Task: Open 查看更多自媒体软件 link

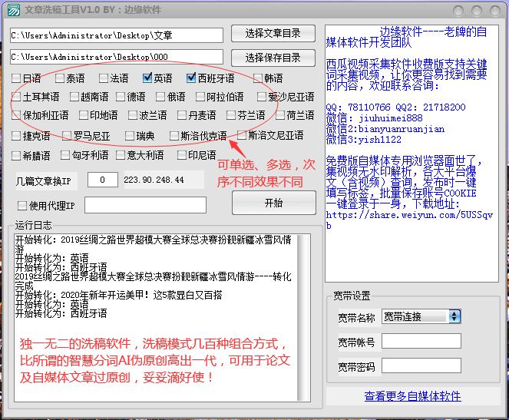Action: [412, 396]
